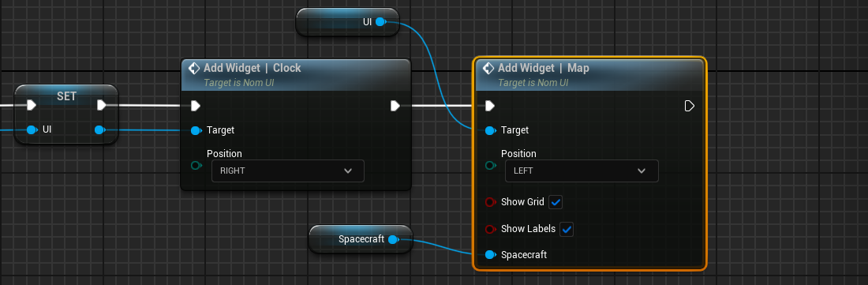Click the Spacecraft variable node's output pin
The image size is (868, 285).
(393, 240)
